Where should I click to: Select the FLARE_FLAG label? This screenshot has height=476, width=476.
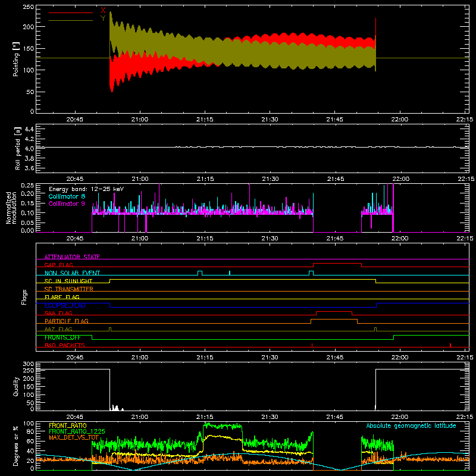[x=62, y=297]
